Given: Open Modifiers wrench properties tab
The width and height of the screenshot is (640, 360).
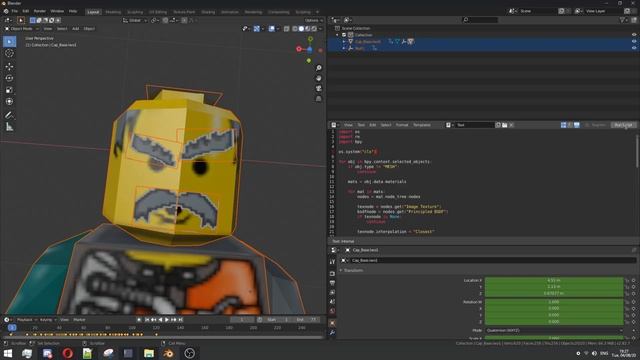Looking at the screenshot, I should coord(332,333).
